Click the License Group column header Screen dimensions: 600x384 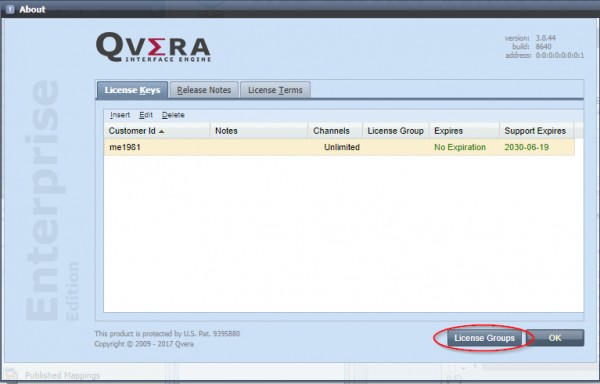(x=396, y=131)
